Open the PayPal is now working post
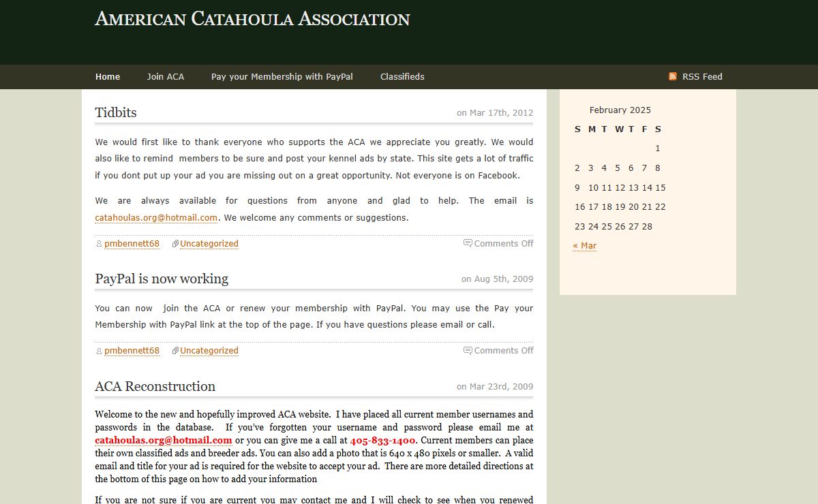This screenshot has width=818, height=504. tap(162, 279)
